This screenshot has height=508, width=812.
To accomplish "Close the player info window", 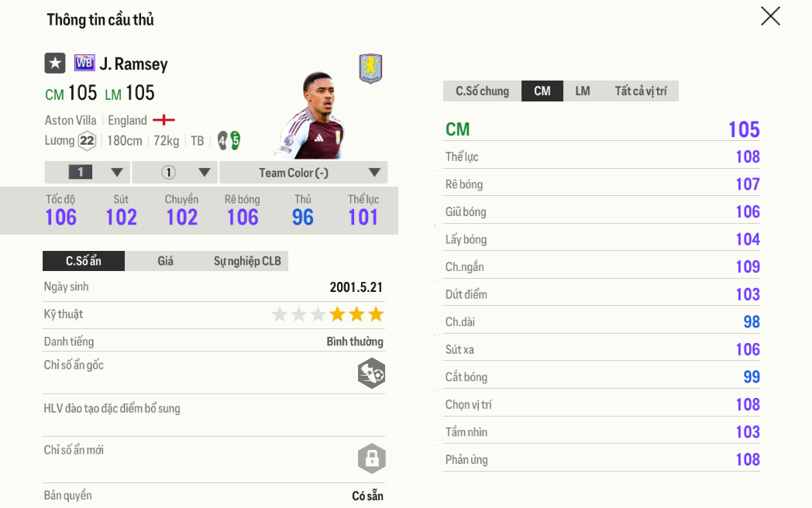I will coord(769,16).
